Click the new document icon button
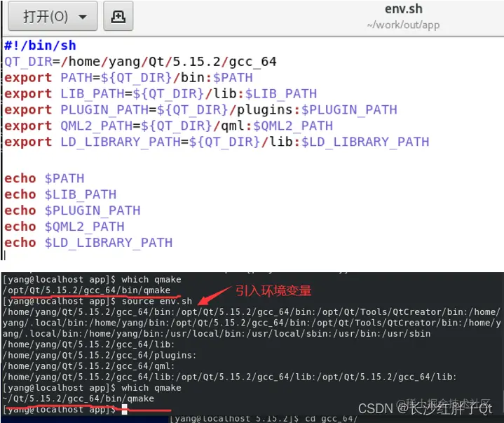 point(118,16)
